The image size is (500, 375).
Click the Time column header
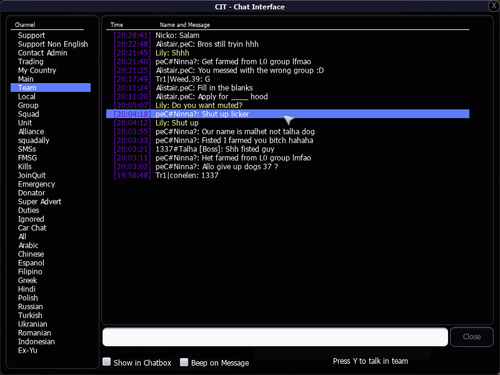click(x=117, y=25)
